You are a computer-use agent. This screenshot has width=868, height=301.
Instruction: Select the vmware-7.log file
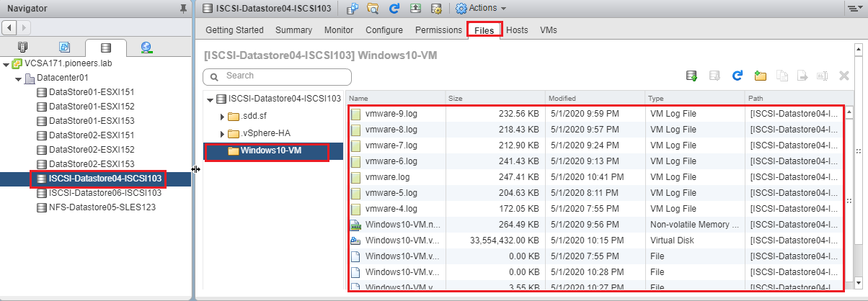(594, 145)
